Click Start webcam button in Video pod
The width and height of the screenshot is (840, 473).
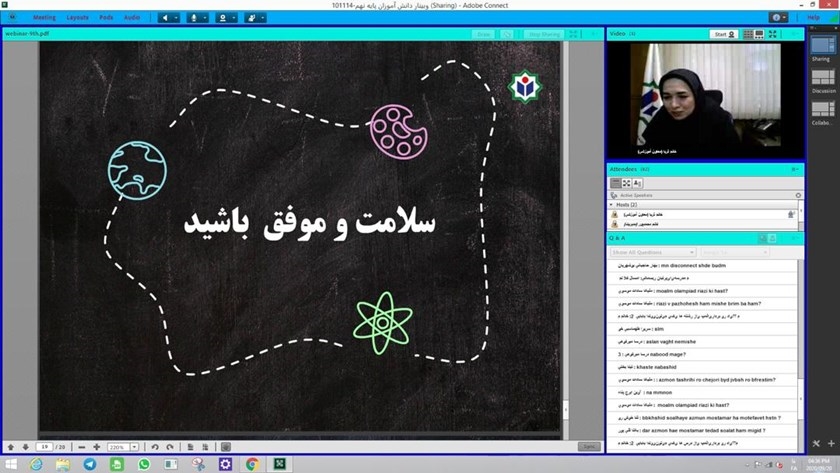pos(724,34)
